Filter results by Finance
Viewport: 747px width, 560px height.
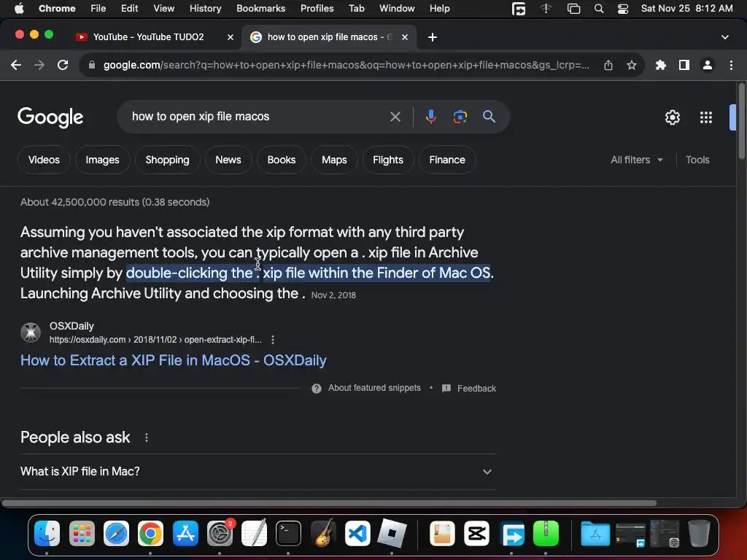447,160
